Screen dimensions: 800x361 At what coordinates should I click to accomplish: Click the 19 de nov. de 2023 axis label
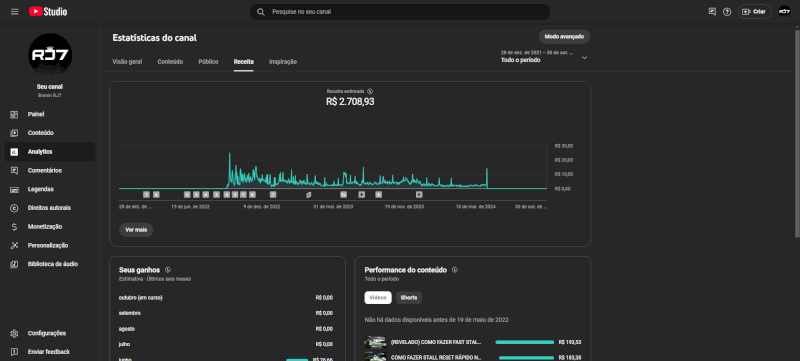404,207
